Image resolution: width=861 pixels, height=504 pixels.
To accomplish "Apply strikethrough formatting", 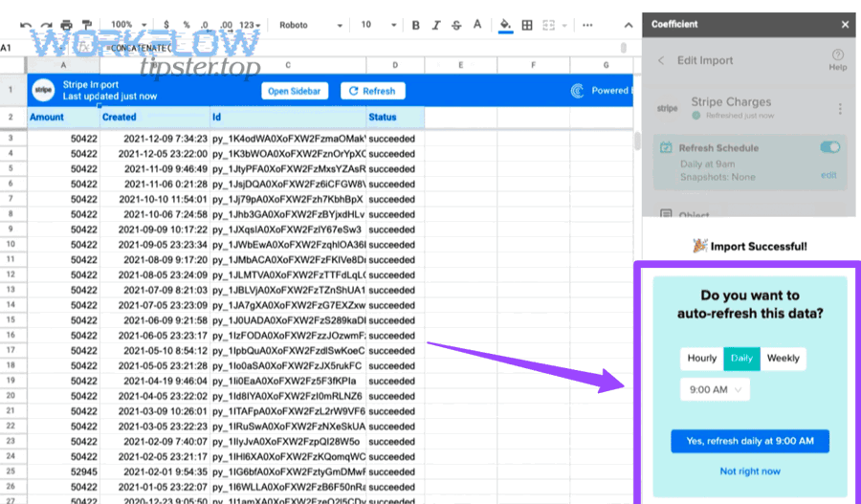I will [x=456, y=25].
